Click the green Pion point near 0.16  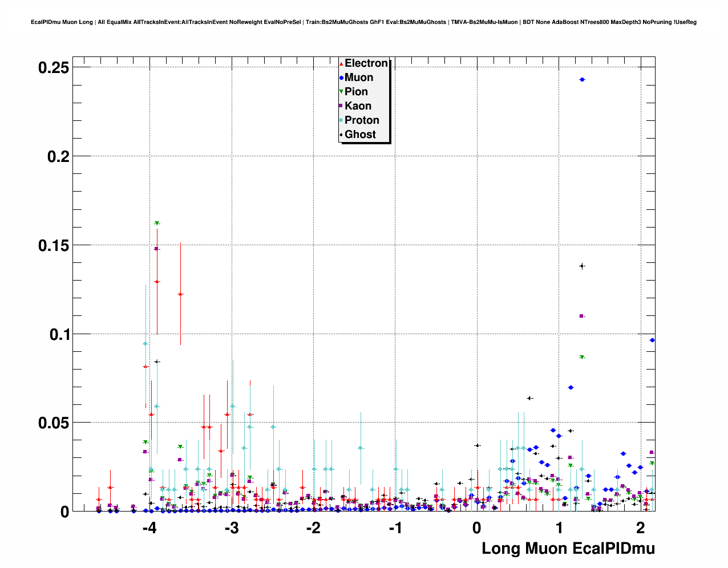(x=157, y=223)
